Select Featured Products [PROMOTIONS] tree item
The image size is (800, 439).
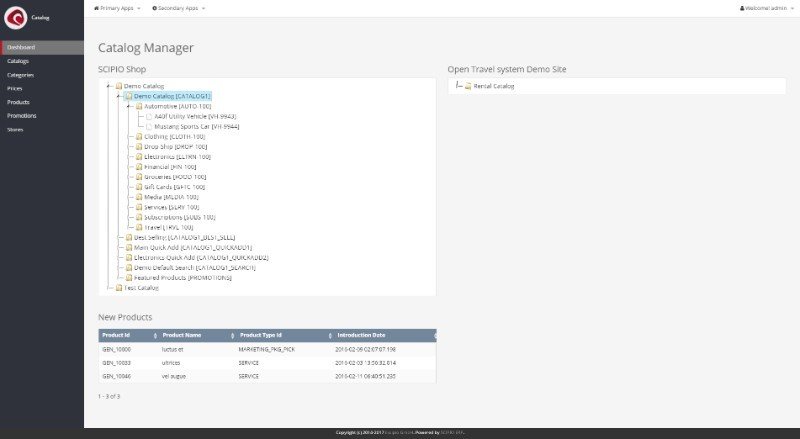click(x=183, y=278)
